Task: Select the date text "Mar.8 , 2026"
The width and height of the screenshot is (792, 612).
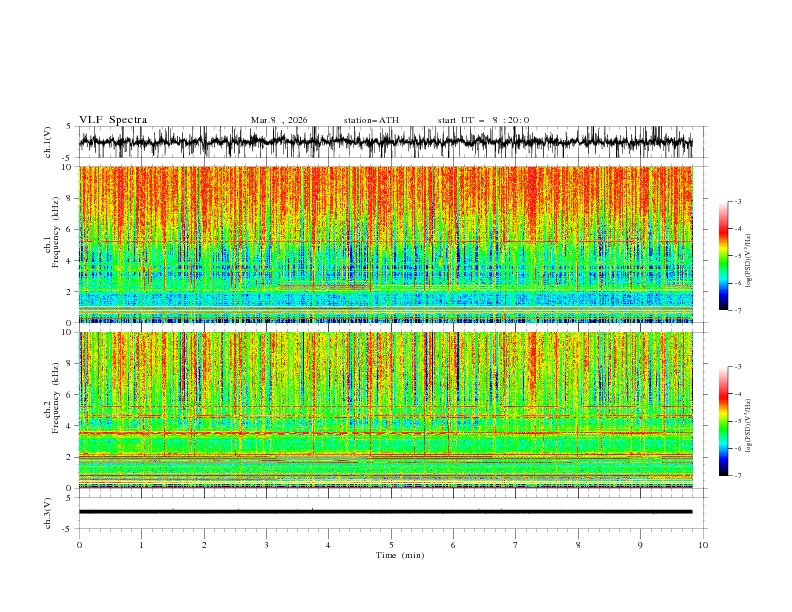Action: (279, 120)
